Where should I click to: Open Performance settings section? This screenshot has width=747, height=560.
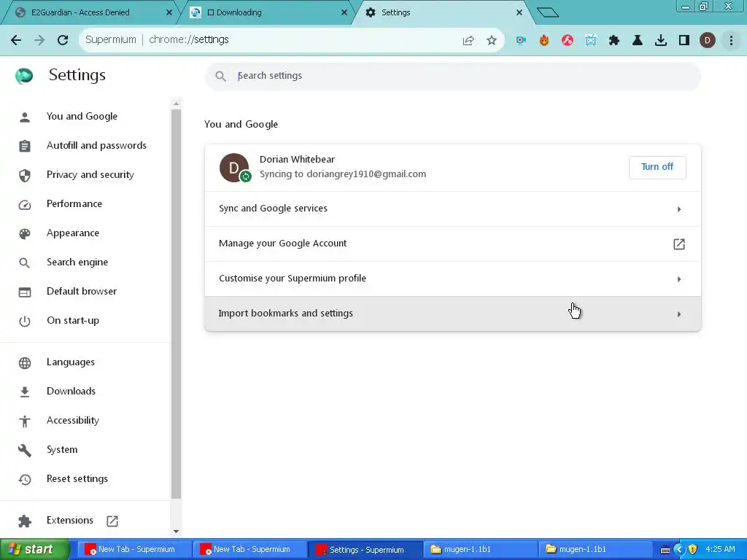[74, 204]
